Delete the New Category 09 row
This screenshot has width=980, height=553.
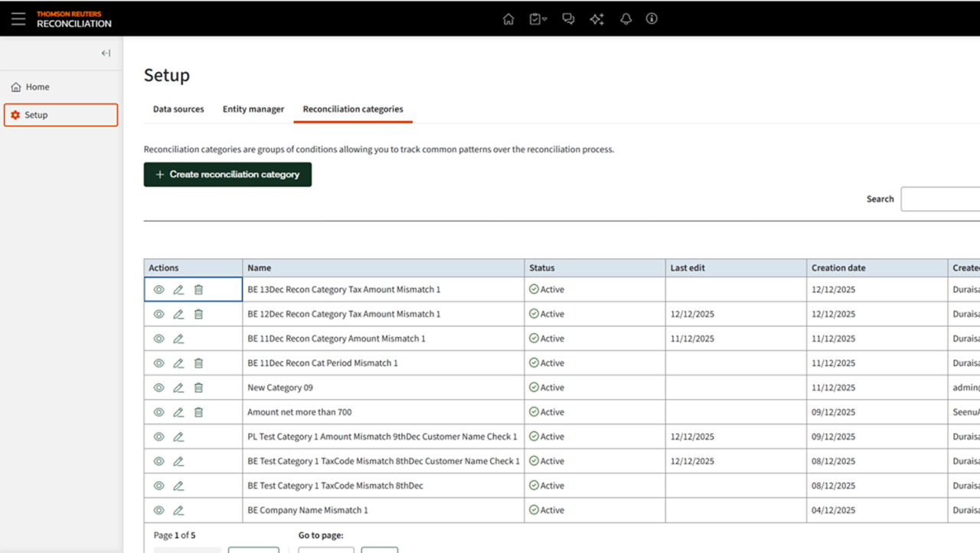(198, 388)
